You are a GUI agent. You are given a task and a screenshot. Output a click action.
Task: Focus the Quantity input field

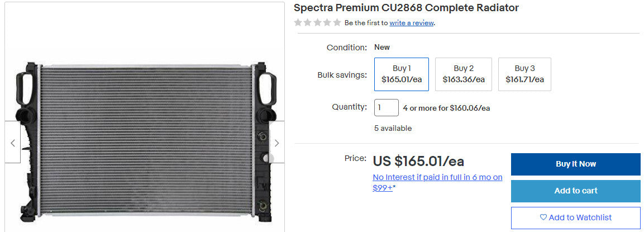[x=386, y=107]
